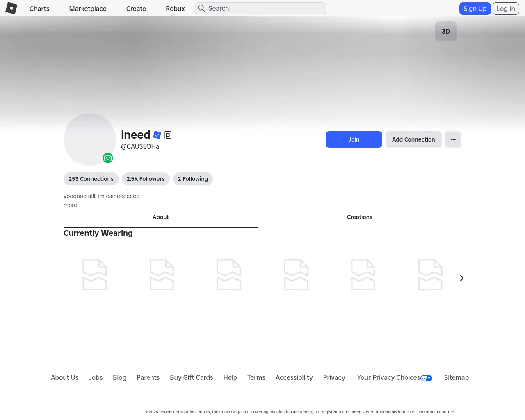Open the Privacy footer link

coord(334,377)
